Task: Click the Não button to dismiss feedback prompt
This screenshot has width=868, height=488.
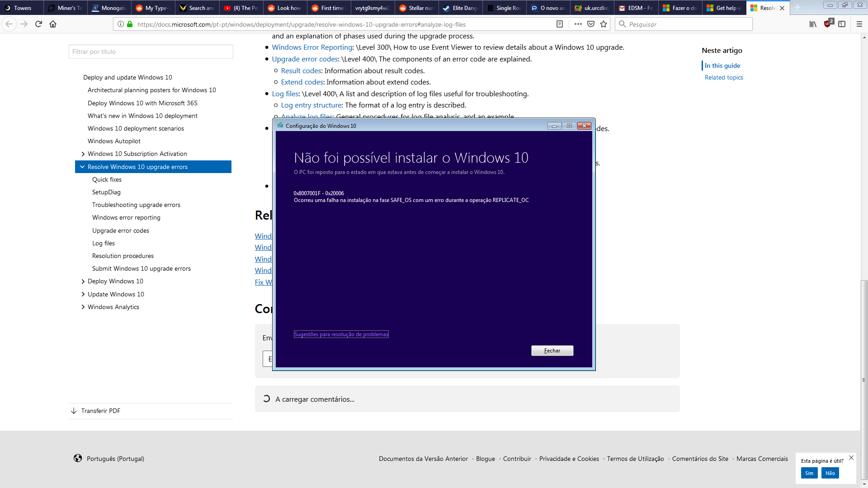Action: (x=830, y=473)
